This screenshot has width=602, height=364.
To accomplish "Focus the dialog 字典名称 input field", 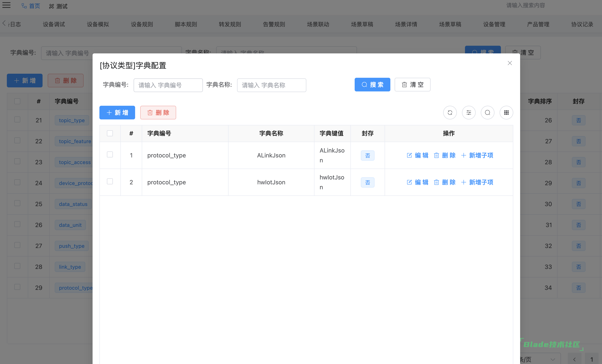I will [271, 85].
